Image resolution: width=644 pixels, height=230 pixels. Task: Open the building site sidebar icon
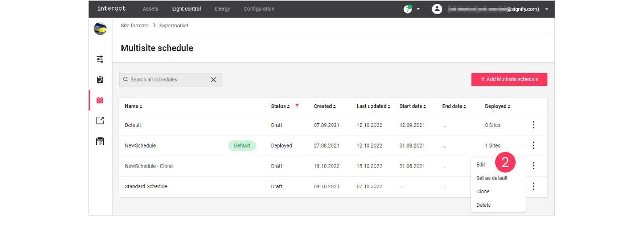click(100, 141)
